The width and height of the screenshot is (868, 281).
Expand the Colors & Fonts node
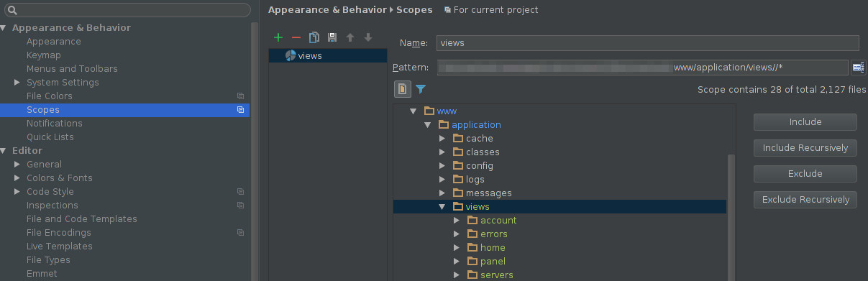(17, 178)
